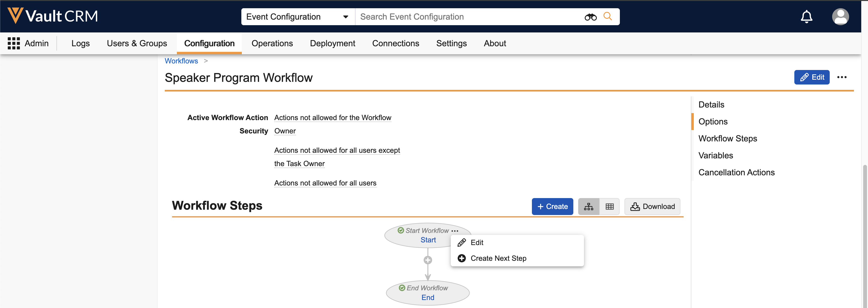Image resolution: width=868 pixels, height=308 pixels.
Task: Switch to diagram view of steps
Action: (x=588, y=206)
